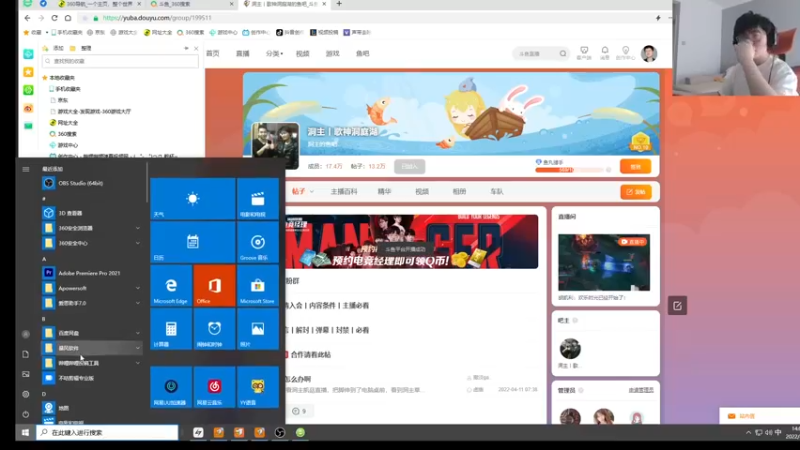Open Start menu Settings gear icon
Image resolution: width=800 pixels, height=450 pixels.
point(26,394)
